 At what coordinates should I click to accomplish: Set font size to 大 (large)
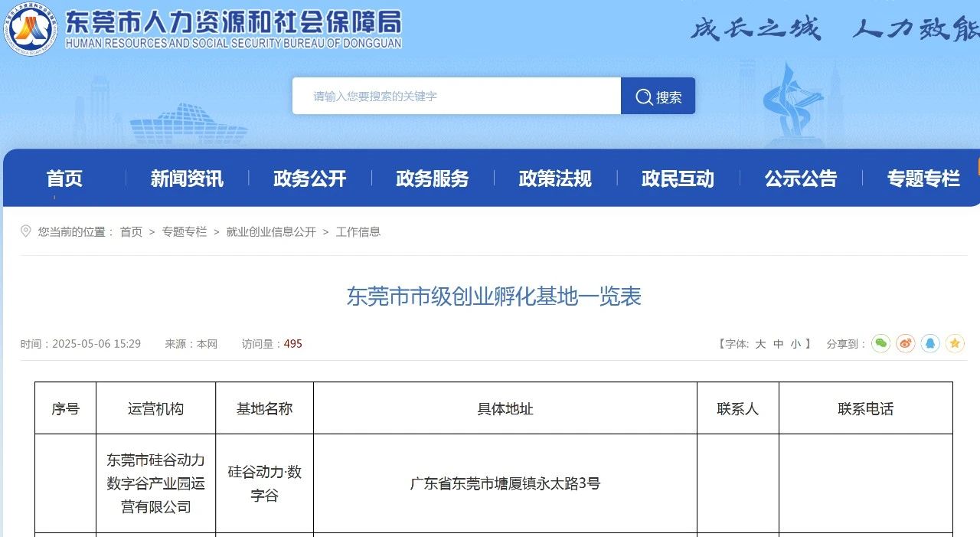[x=760, y=345]
